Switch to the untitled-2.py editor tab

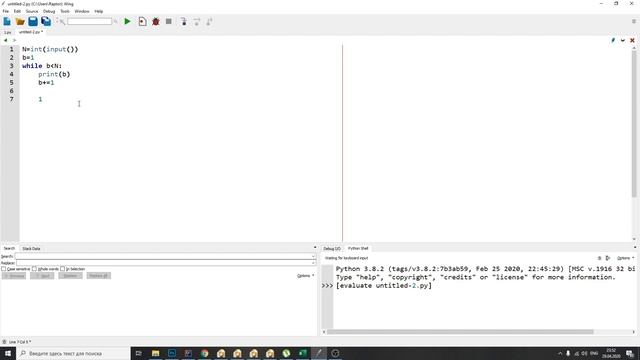31,32
